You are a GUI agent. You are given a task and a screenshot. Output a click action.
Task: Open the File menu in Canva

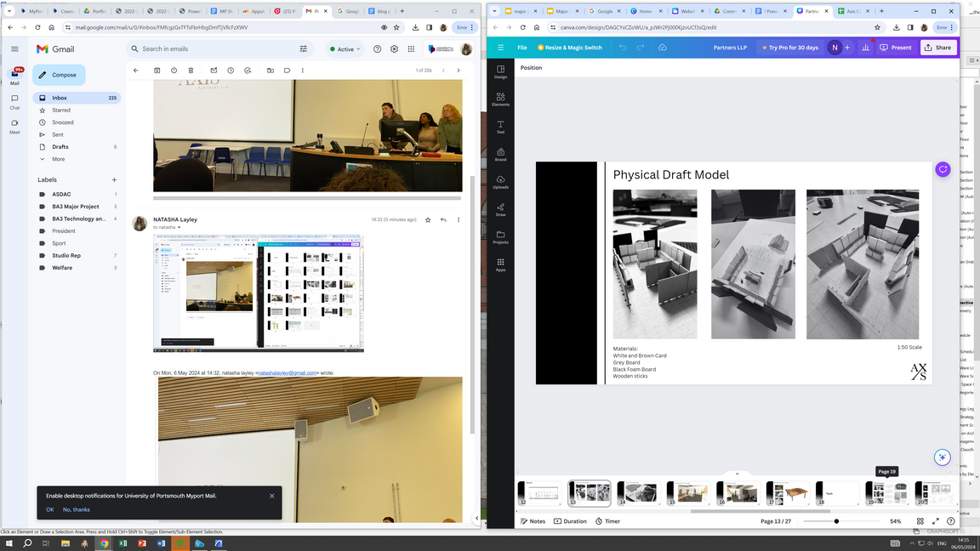521,48
